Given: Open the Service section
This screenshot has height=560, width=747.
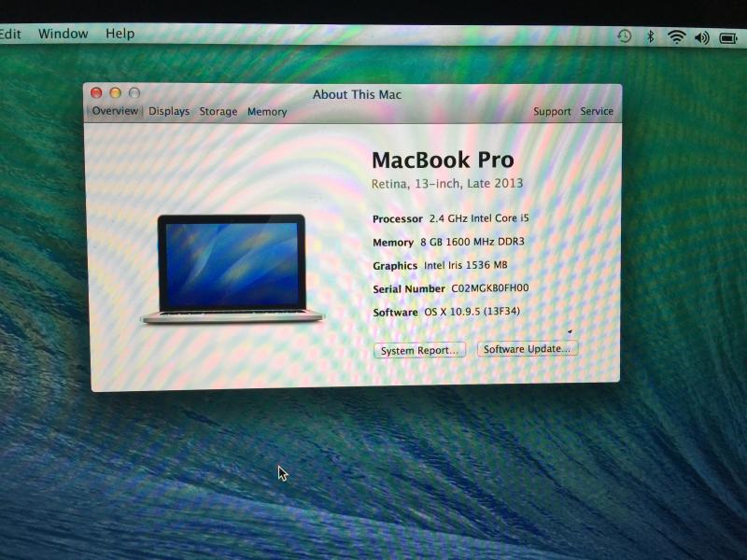Looking at the screenshot, I should pos(597,111).
